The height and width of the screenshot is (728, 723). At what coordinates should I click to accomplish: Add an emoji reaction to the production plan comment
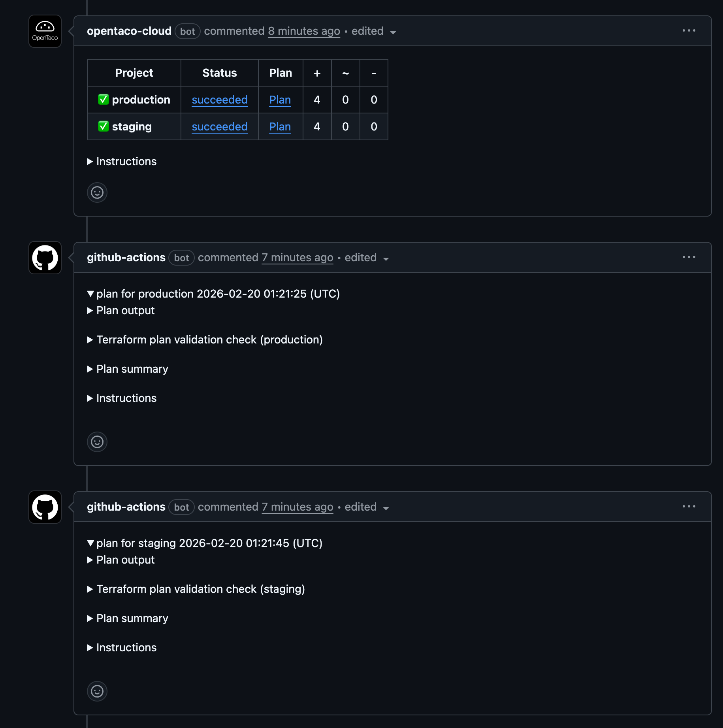pos(97,441)
